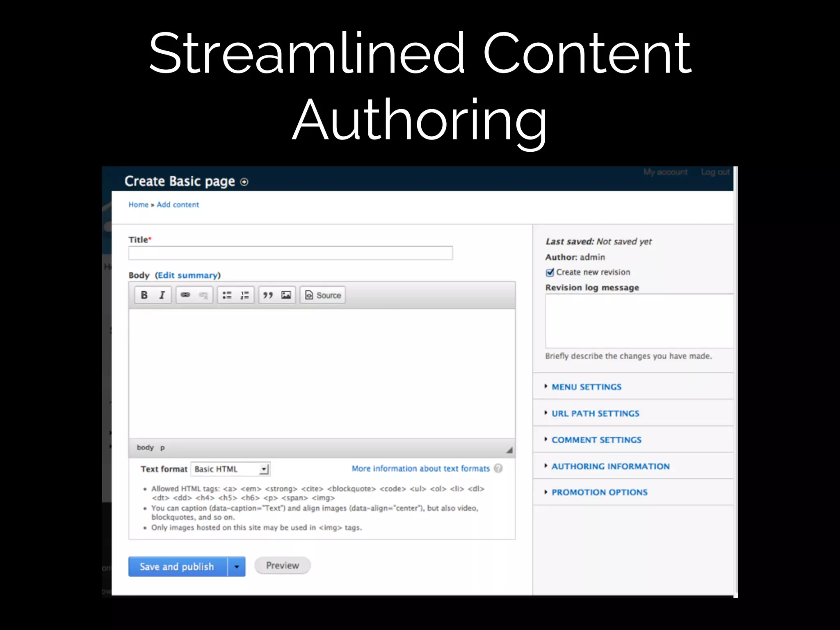The width and height of the screenshot is (840, 630).
Task: Open the Save and publish dropdown arrow
Action: (x=237, y=566)
